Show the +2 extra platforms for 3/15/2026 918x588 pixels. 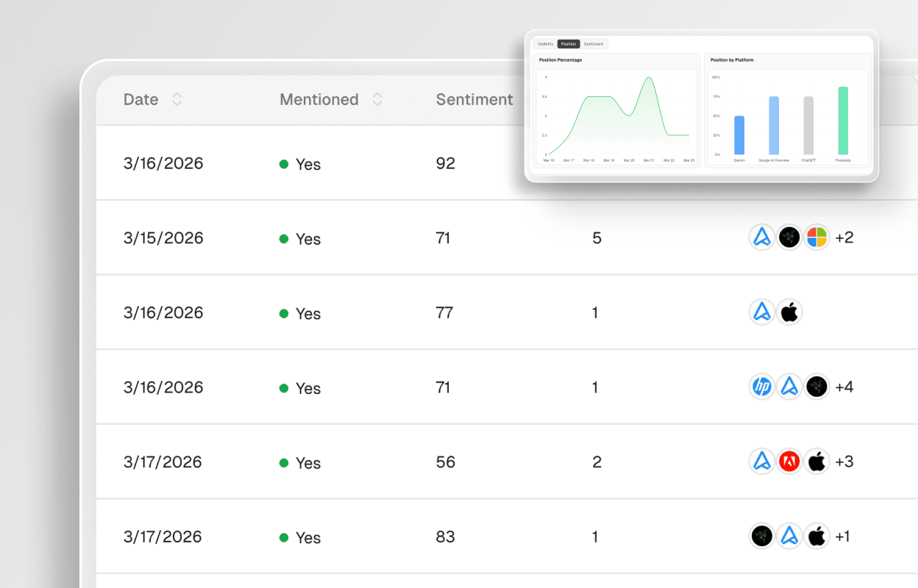[x=844, y=237]
